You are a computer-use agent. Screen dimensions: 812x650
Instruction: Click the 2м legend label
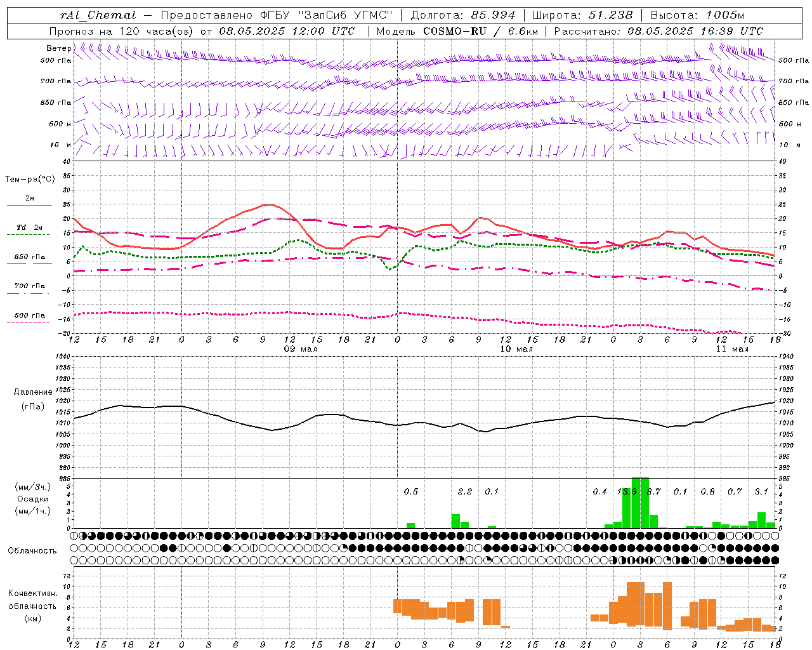point(30,199)
